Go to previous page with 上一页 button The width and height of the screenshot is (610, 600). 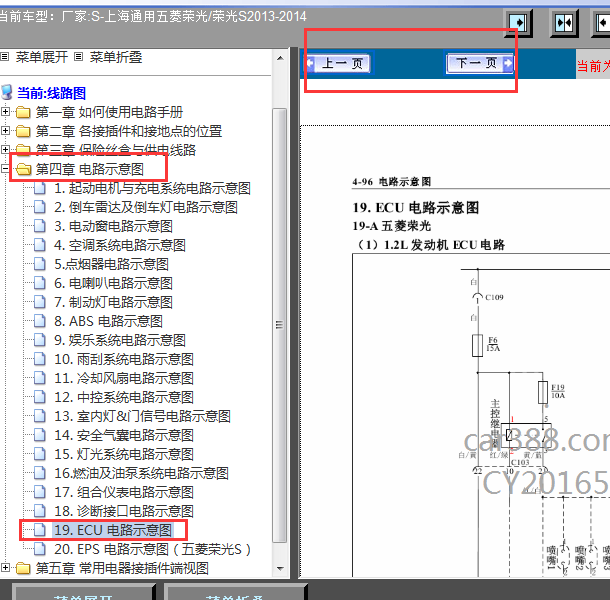click(338, 63)
